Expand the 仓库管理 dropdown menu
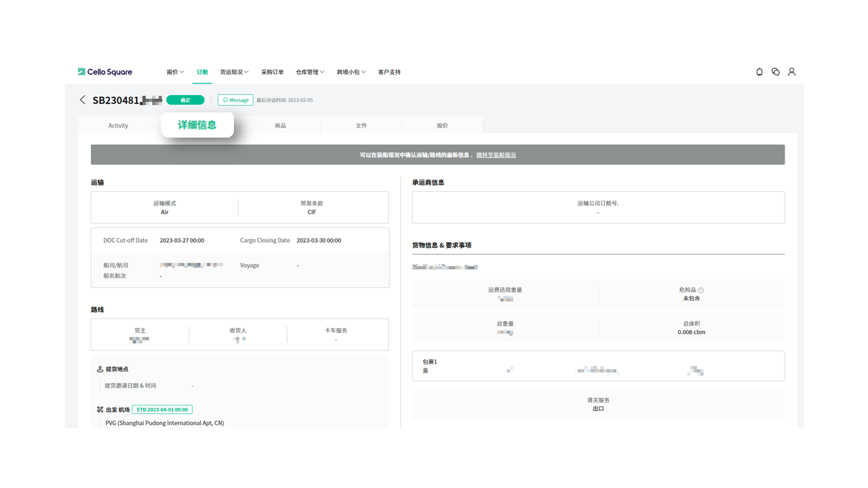 [310, 72]
